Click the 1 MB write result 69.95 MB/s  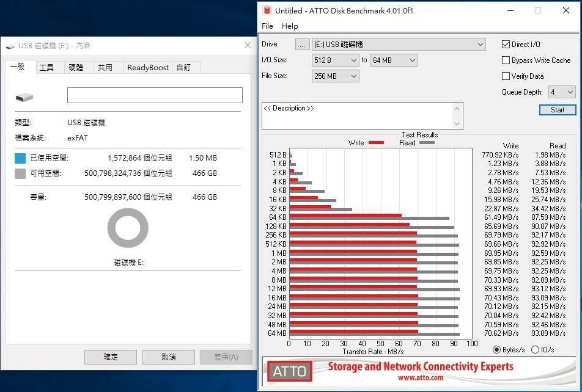click(501, 253)
